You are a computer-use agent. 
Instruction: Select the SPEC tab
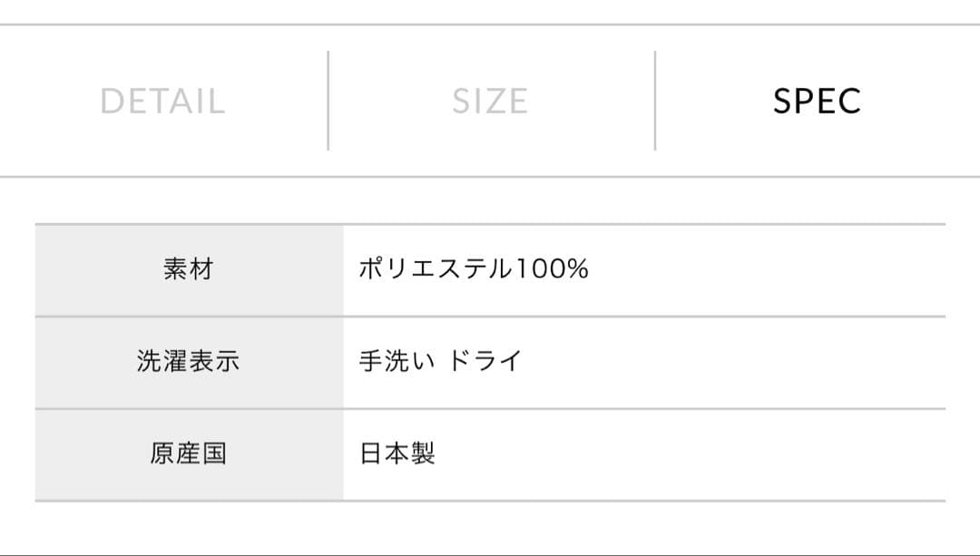pos(817,102)
